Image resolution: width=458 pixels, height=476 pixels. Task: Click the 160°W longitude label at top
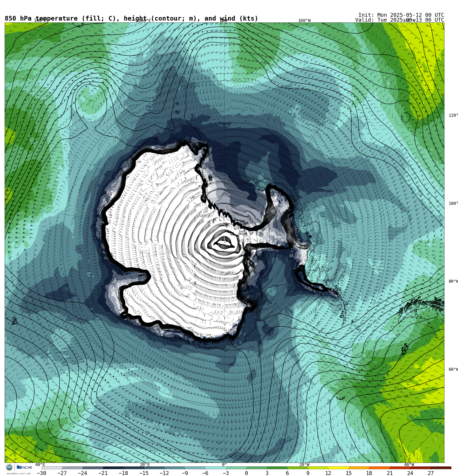304,21
